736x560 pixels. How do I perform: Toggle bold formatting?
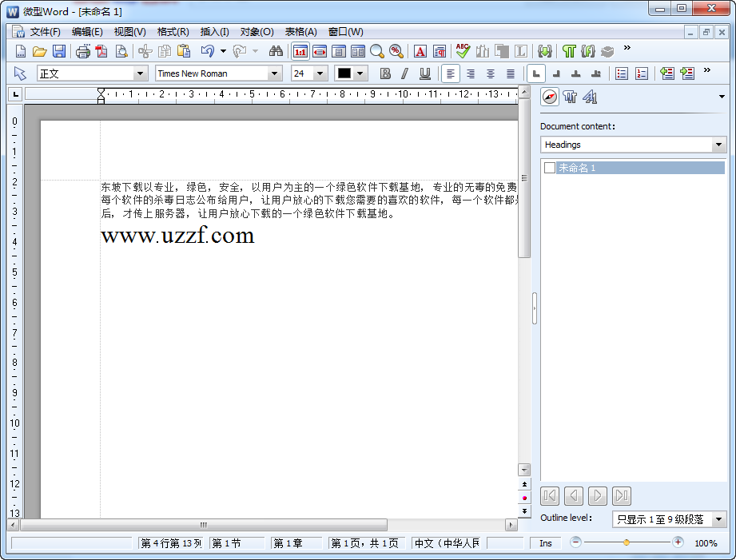pyautogui.click(x=385, y=73)
